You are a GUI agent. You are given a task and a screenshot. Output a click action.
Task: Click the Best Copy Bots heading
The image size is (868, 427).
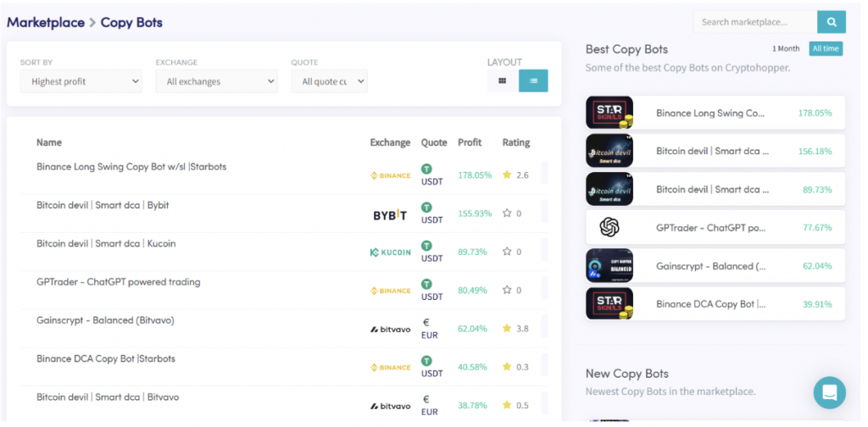[626, 49]
